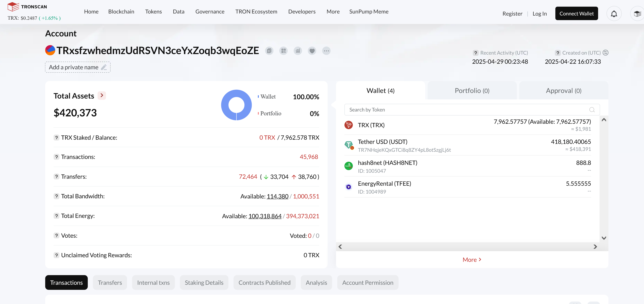The height and width of the screenshot is (304, 644).
Task: Click help icon beside Transactions
Action: pos(57,157)
